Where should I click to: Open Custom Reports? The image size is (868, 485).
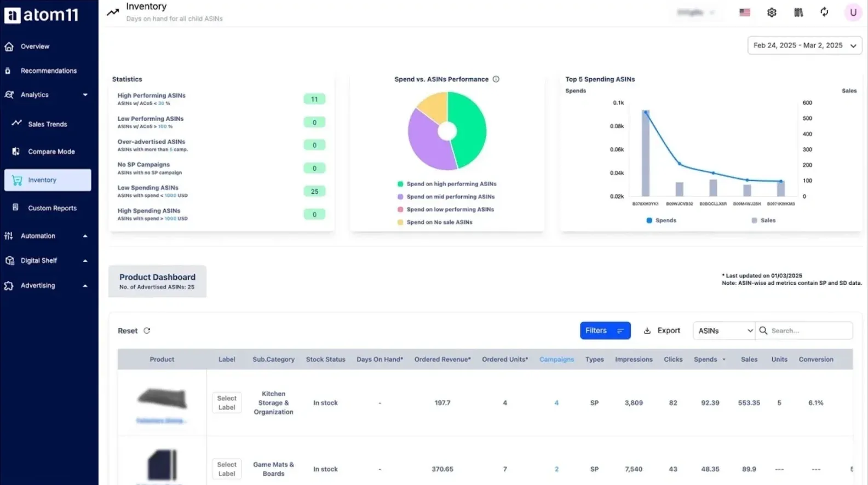coord(52,208)
